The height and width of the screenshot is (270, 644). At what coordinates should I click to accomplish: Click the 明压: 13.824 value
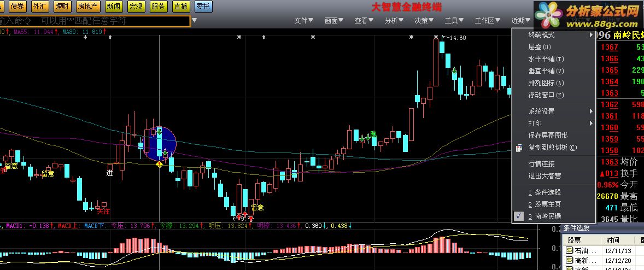click(x=229, y=226)
